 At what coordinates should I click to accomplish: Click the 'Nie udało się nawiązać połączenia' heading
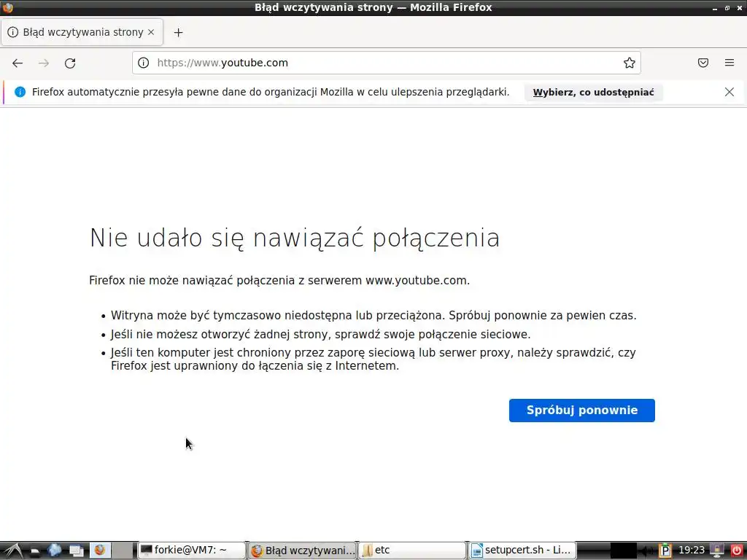(295, 238)
